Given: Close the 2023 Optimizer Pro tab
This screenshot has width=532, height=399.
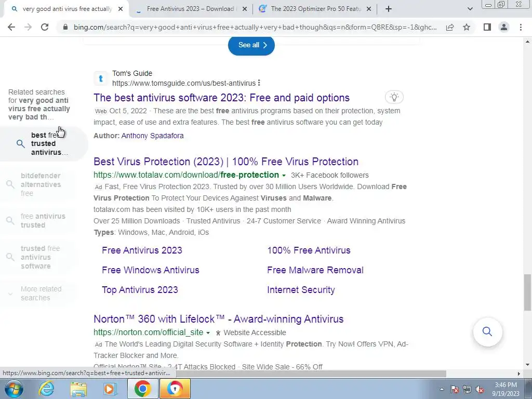Looking at the screenshot, I should pyautogui.click(x=369, y=9).
